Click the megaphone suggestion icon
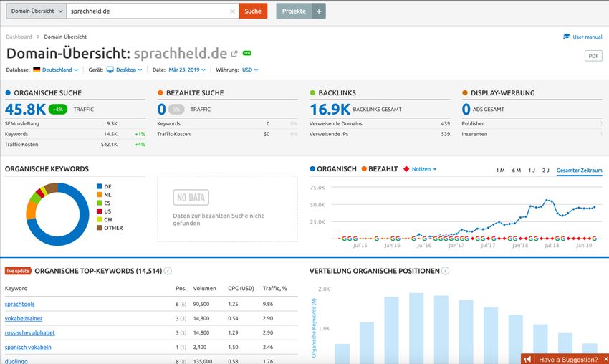Screen dimensions: 609x364 click(527, 359)
